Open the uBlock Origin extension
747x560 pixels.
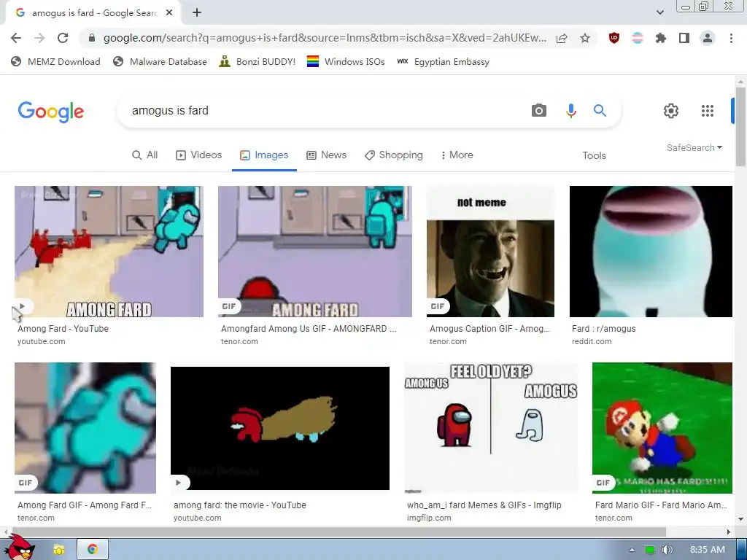614,38
